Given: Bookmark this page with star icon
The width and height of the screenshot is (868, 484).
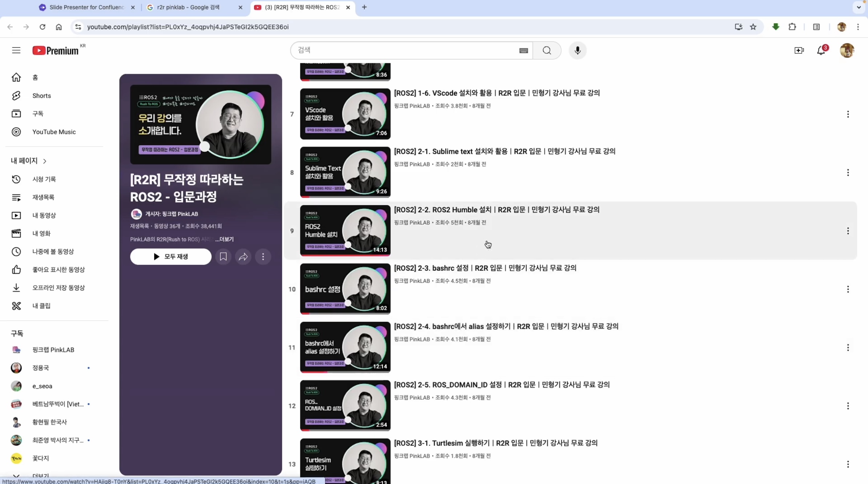Looking at the screenshot, I should (753, 27).
